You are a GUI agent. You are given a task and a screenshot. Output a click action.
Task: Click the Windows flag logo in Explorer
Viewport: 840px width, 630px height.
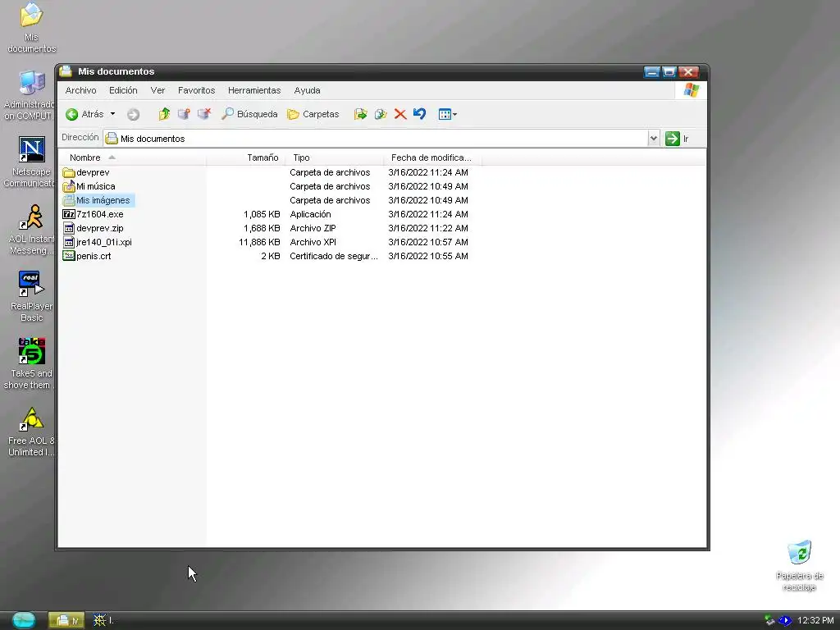pos(691,90)
